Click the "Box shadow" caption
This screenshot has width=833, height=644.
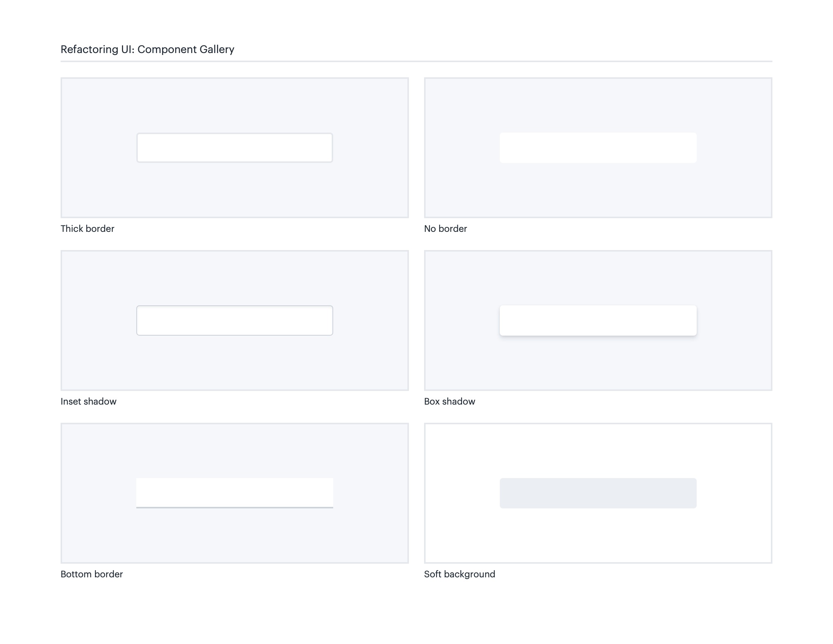click(x=449, y=401)
